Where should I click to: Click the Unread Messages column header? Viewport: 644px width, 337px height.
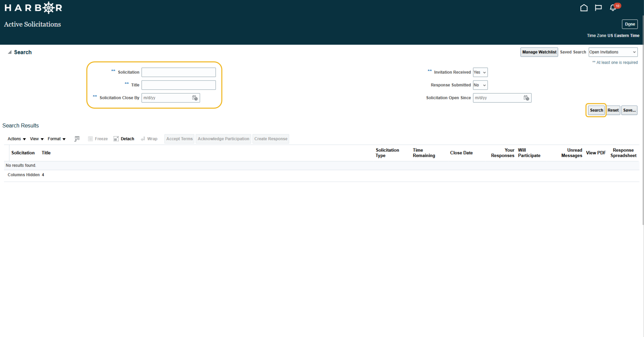[x=572, y=153]
